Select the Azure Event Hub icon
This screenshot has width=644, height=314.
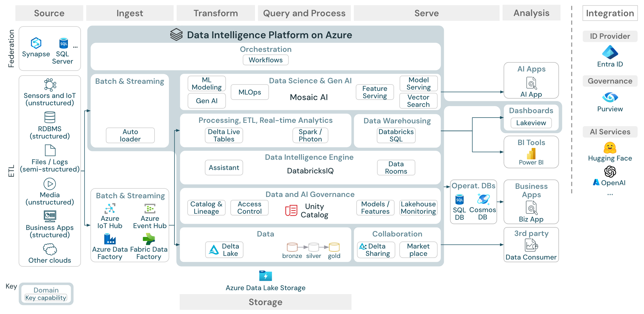point(150,208)
